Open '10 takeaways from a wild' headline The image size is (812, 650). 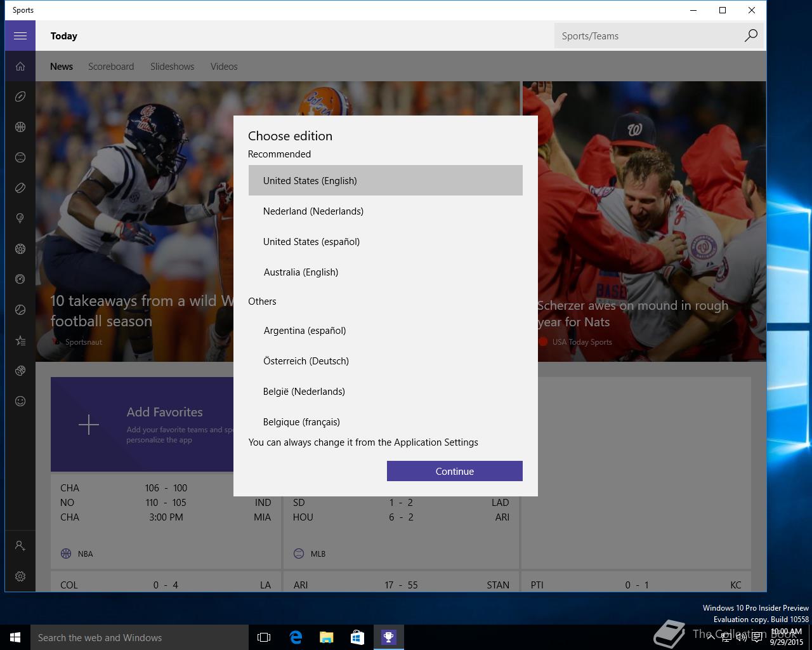[142, 311]
